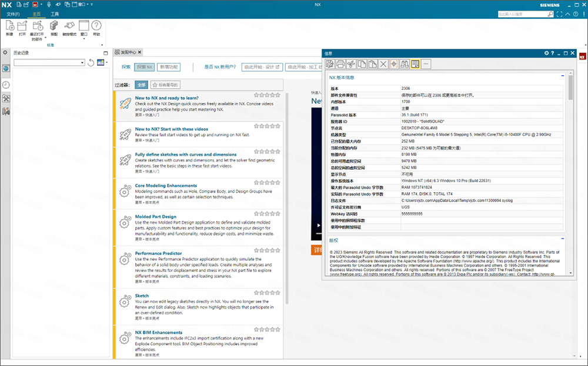This screenshot has width=588, height=366.
Task: Rate 'New to NX and ready to learn?' stars
Action: pos(267,95)
